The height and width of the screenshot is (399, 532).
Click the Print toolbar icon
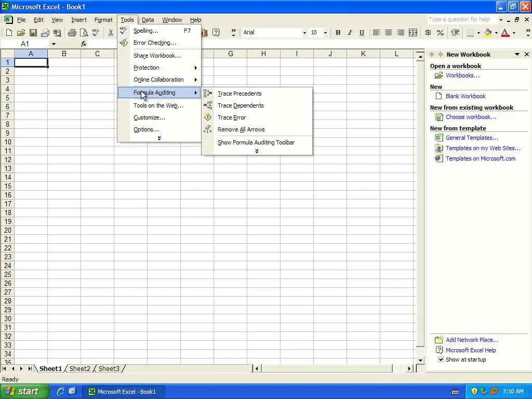point(72,33)
